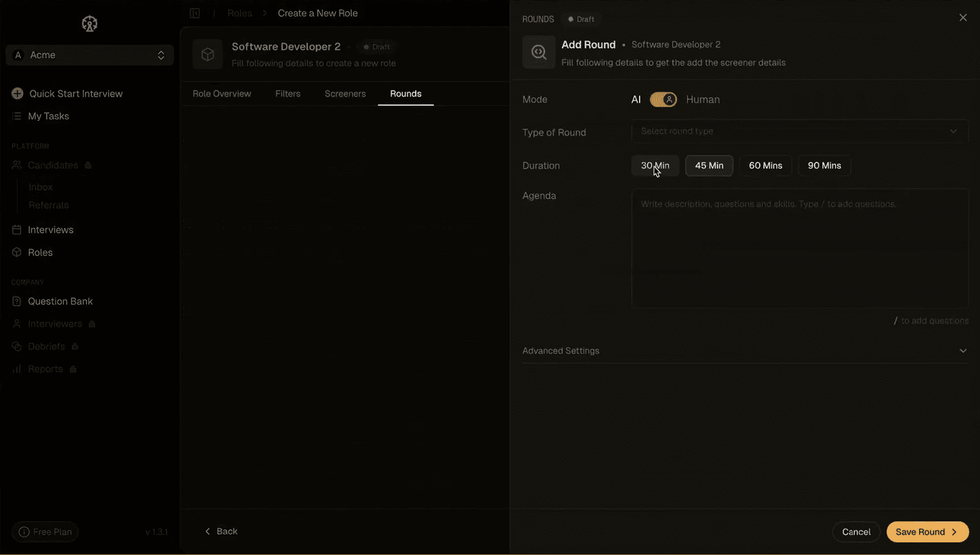This screenshot has width=980, height=555.
Task: Click the Debriefs icon in sidebar
Action: pos(17,347)
